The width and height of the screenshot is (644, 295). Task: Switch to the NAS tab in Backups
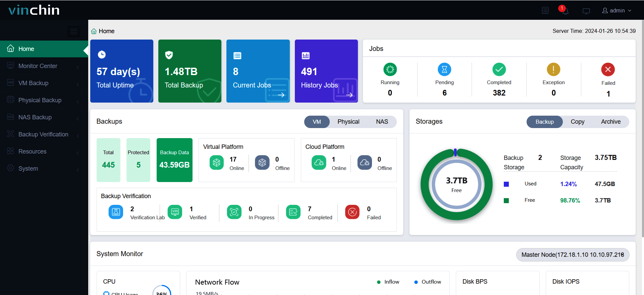coord(382,122)
